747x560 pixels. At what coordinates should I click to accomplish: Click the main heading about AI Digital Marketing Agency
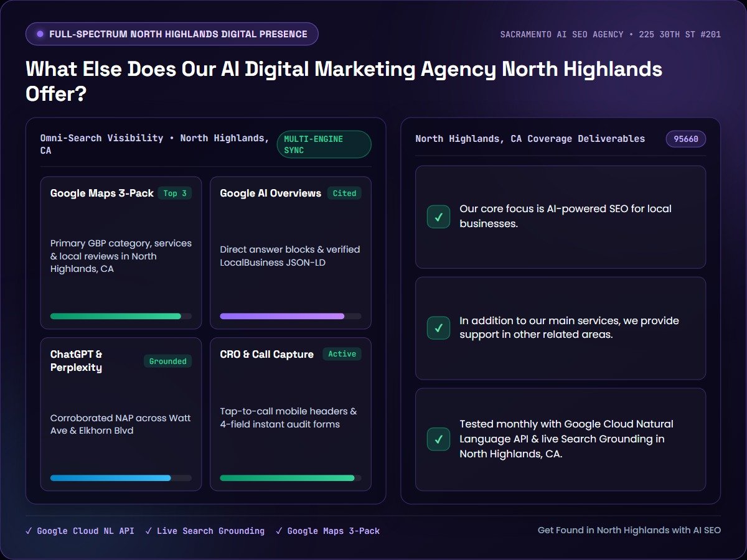(x=344, y=81)
